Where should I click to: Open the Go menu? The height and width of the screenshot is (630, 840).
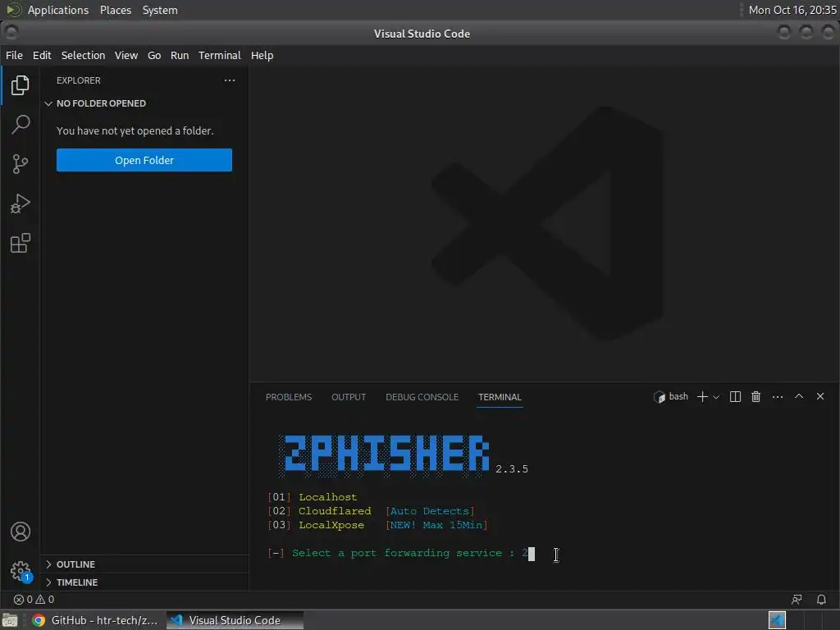pos(154,55)
